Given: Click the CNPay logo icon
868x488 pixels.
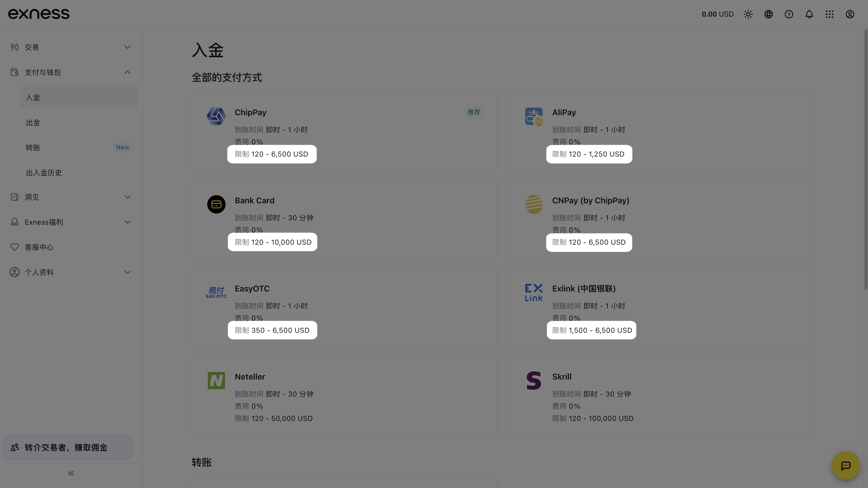Looking at the screenshot, I should click(x=534, y=204).
